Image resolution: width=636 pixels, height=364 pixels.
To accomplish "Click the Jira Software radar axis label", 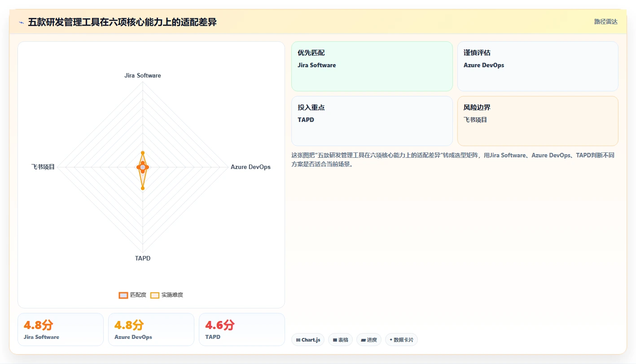I will tap(143, 75).
